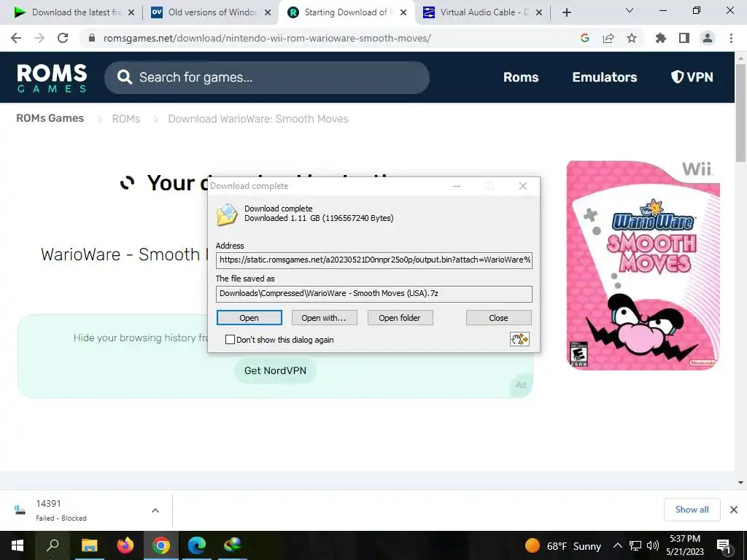Viewport: 747px width, 560px height.
Task: Click the taskbar volume icon
Action: [x=653, y=545]
